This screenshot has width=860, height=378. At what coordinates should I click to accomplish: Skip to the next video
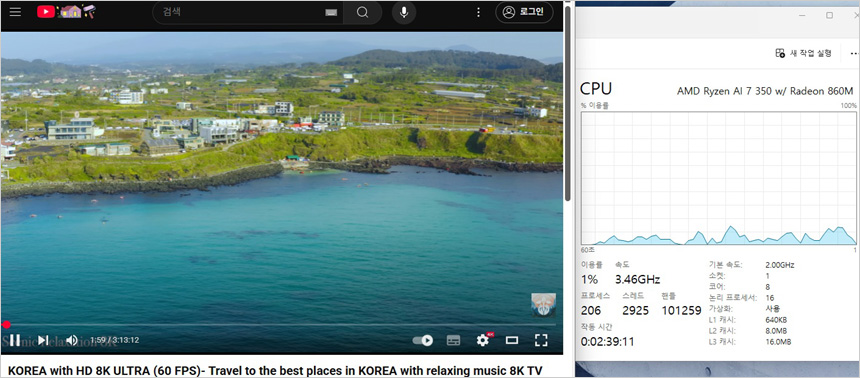[x=43, y=340]
